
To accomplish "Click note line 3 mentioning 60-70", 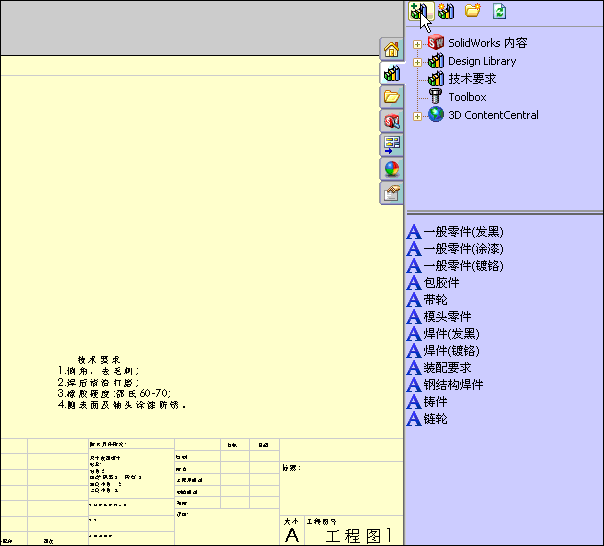I will coord(114,393).
